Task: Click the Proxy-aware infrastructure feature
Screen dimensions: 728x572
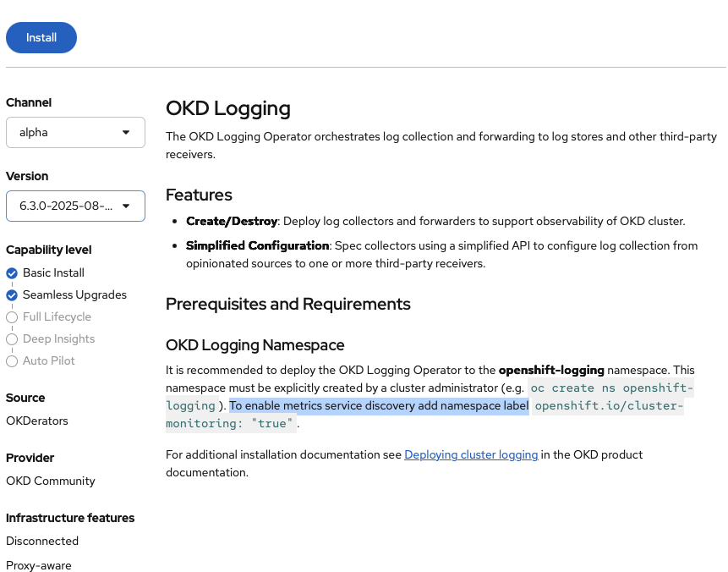Action: (39, 565)
